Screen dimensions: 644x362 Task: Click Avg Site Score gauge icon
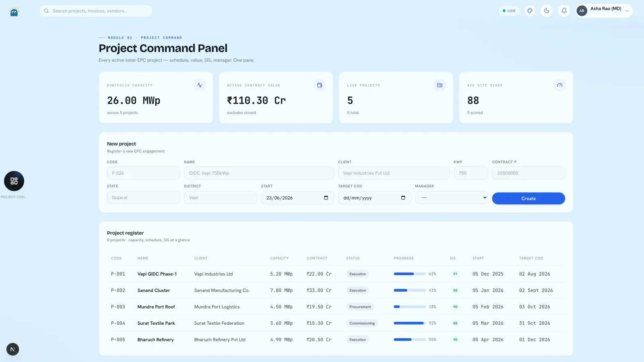click(x=559, y=85)
